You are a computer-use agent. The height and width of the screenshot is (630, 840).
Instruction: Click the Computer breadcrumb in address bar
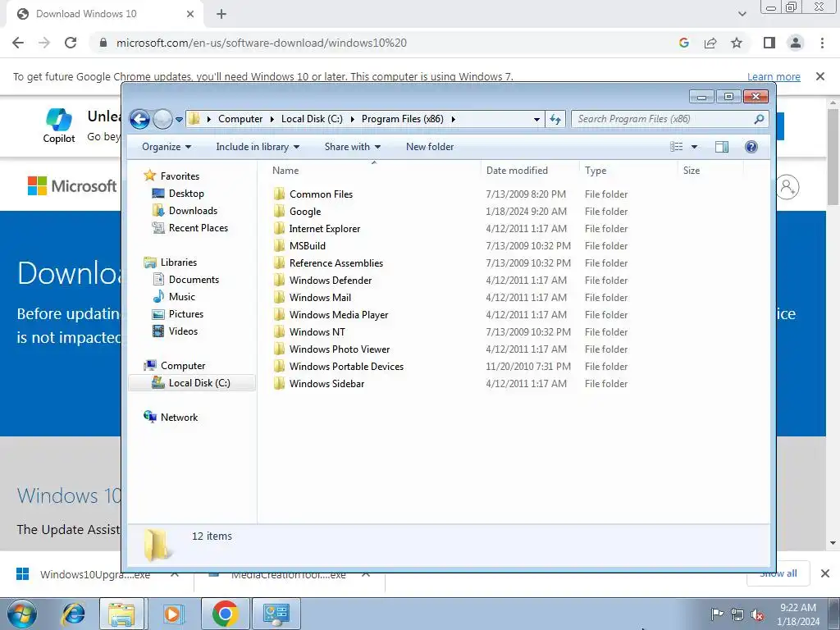pyautogui.click(x=240, y=119)
